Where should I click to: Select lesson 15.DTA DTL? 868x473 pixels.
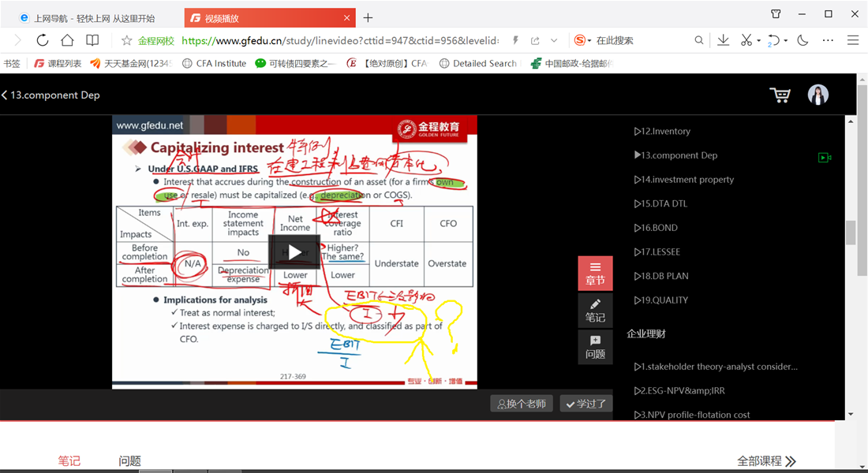(660, 203)
